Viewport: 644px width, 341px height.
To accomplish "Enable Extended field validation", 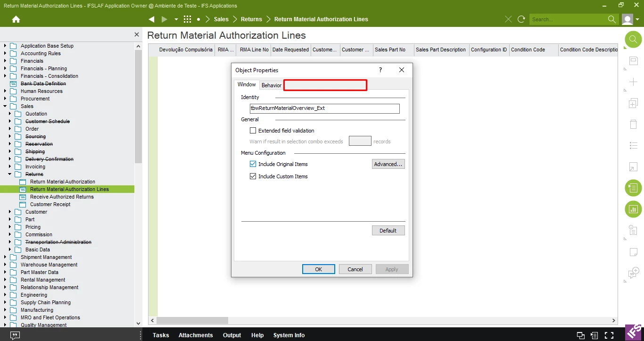I will click(x=253, y=131).
